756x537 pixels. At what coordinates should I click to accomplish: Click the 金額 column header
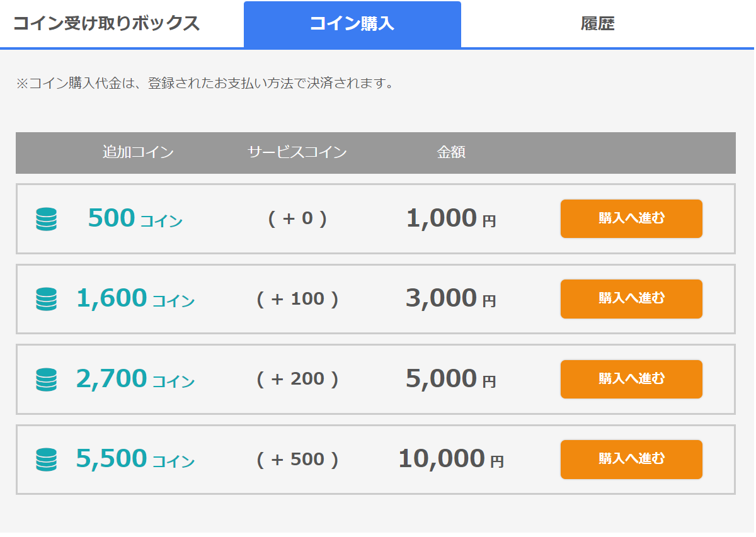pyautogui.click(x=451, y=152)
